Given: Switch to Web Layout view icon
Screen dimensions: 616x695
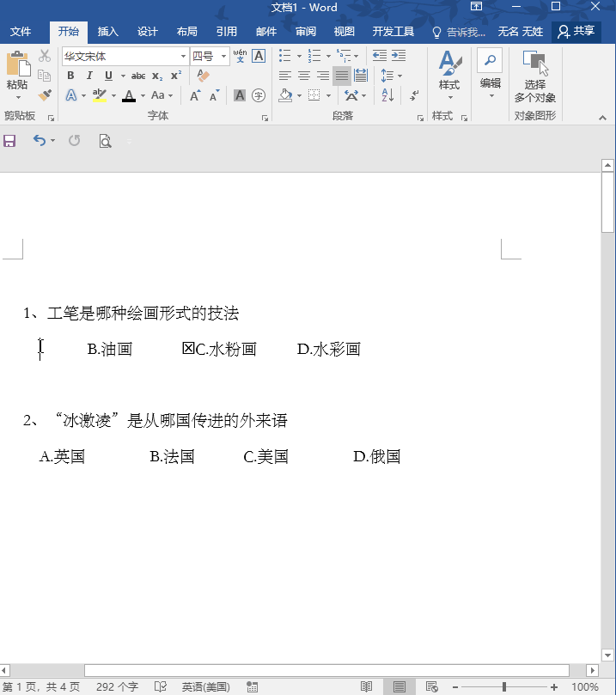Looking at the screenshot, I should [431, 686].
